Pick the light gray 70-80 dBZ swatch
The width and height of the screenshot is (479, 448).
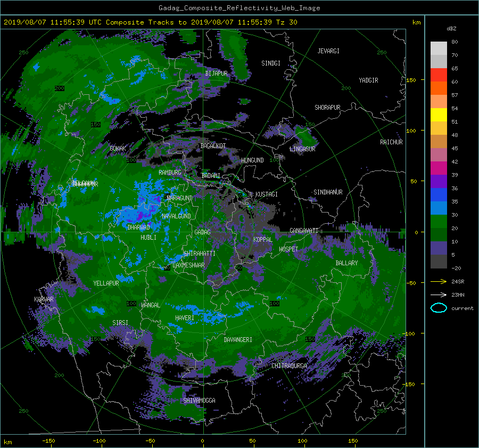[439, 48]
